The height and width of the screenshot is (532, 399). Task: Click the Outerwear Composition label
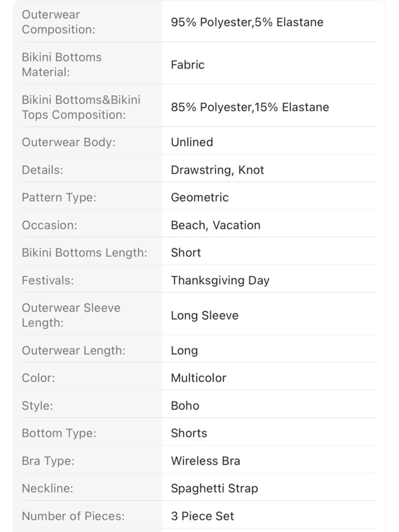(58, 22)
